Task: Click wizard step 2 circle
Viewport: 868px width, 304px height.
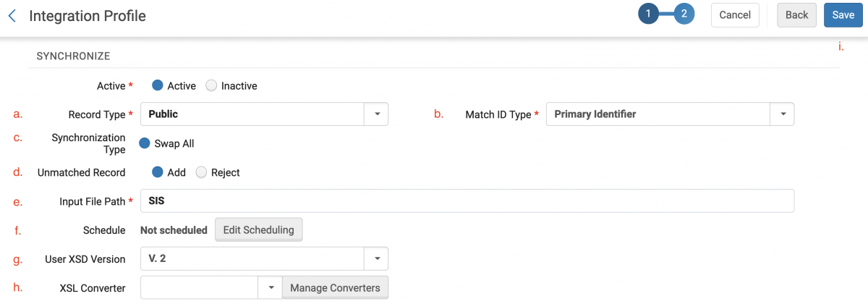Action: (x=684, y=14)
